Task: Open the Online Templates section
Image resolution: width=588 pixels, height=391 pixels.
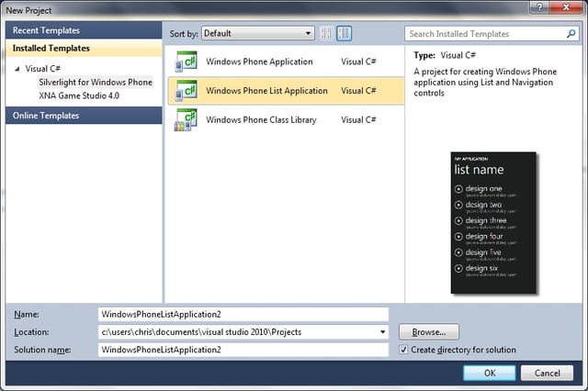Action: [84, 116]
